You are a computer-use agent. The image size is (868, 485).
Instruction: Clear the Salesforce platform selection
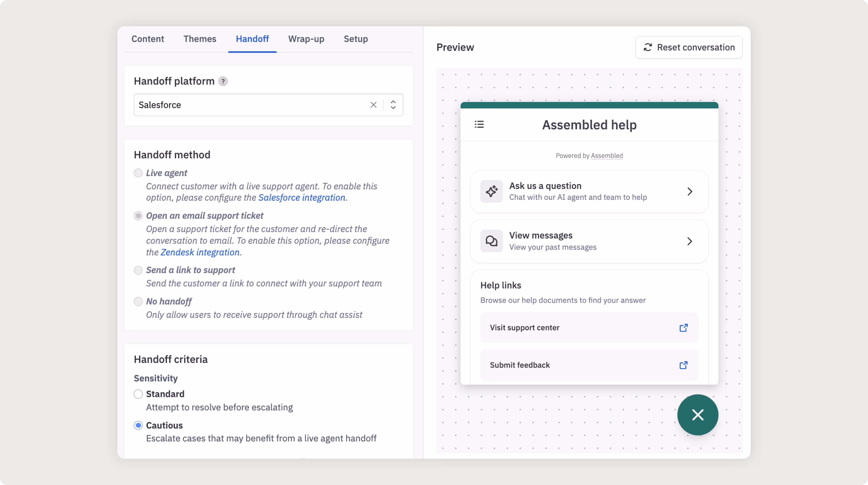[373, 105]
